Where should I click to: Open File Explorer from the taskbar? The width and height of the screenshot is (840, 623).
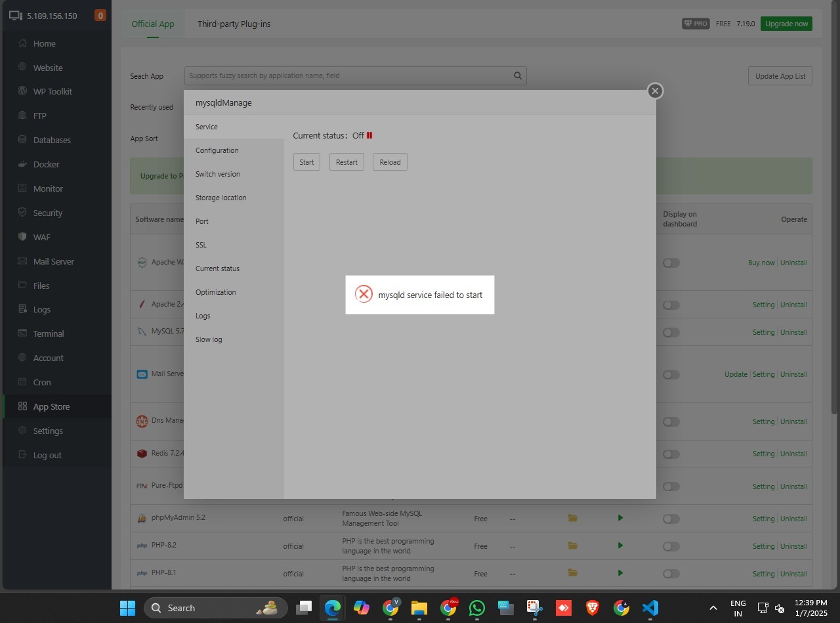[419, 608]
